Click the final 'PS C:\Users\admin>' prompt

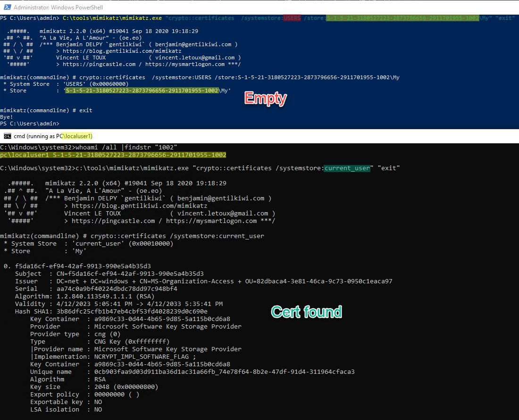pyautogui.click(x=30, y=124)
